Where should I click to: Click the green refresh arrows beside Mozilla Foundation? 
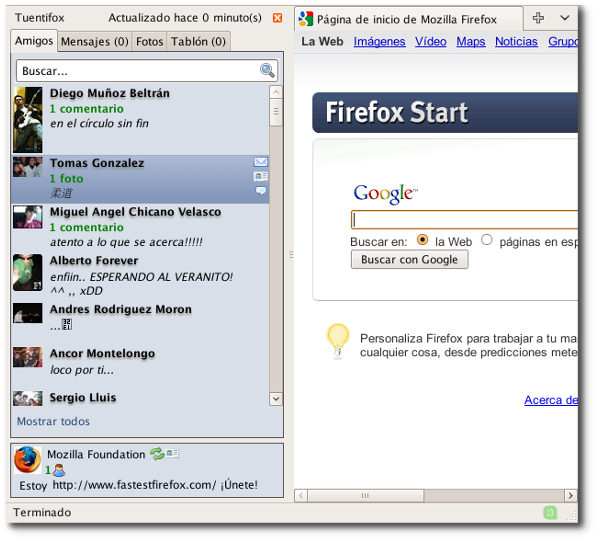[157, 454]
